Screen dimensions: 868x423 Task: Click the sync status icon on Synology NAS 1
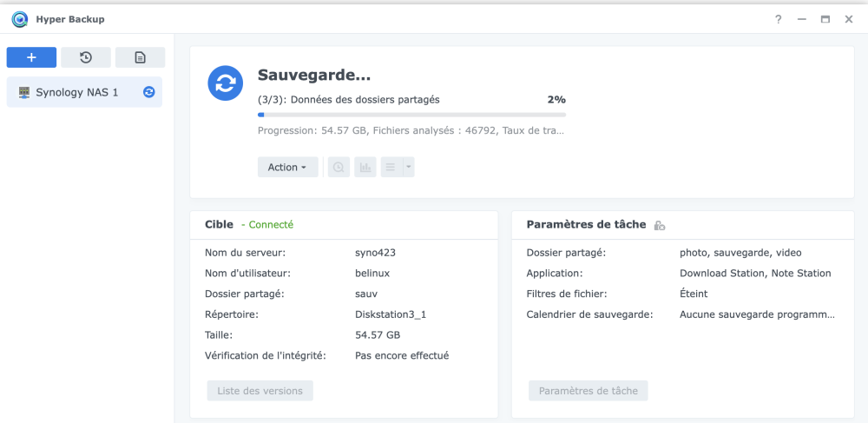point(149,92)
